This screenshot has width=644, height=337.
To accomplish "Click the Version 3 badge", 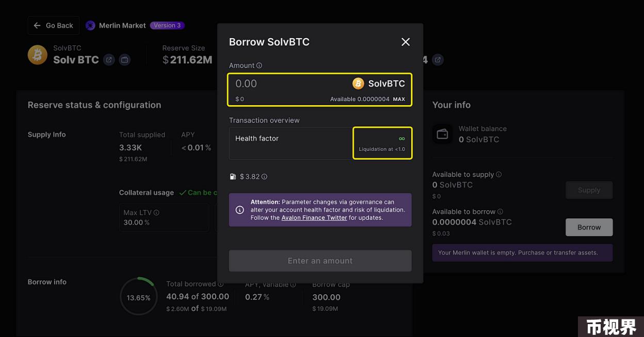I will [167, 25].
